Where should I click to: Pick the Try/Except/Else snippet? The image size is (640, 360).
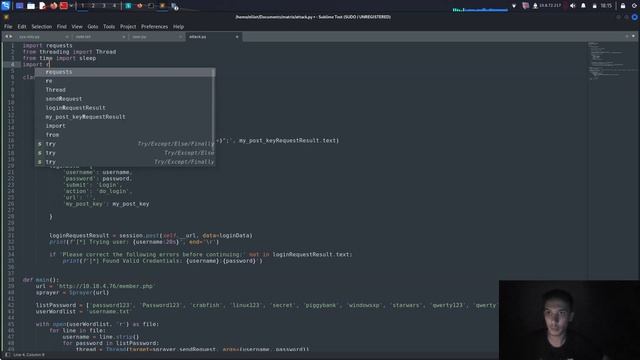tap(125, 153)
